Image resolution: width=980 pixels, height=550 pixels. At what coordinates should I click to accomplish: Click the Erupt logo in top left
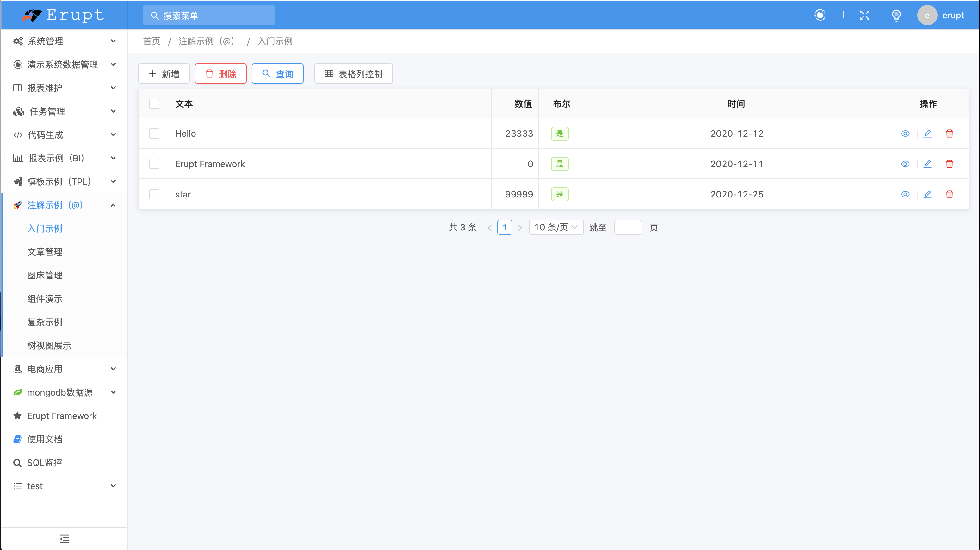(x=63, y=15)
